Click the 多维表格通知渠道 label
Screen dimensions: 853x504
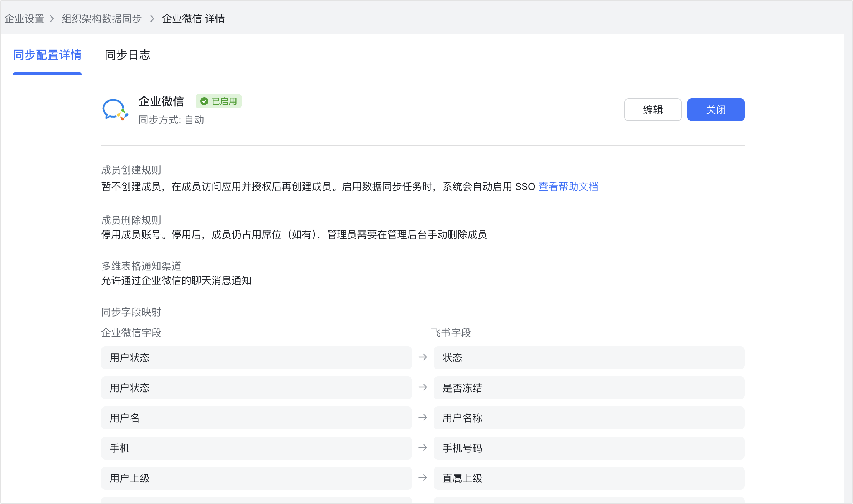[x=141, y=266]
